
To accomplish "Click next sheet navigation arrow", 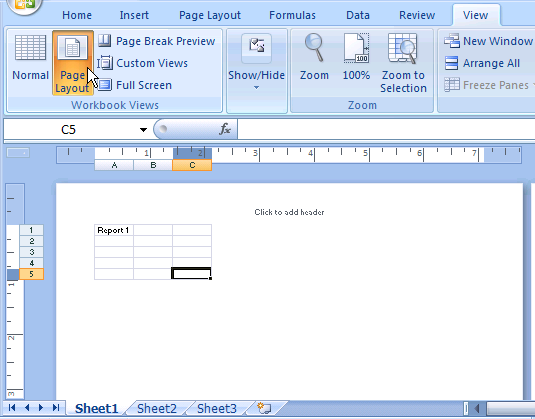I will [41, 407].
